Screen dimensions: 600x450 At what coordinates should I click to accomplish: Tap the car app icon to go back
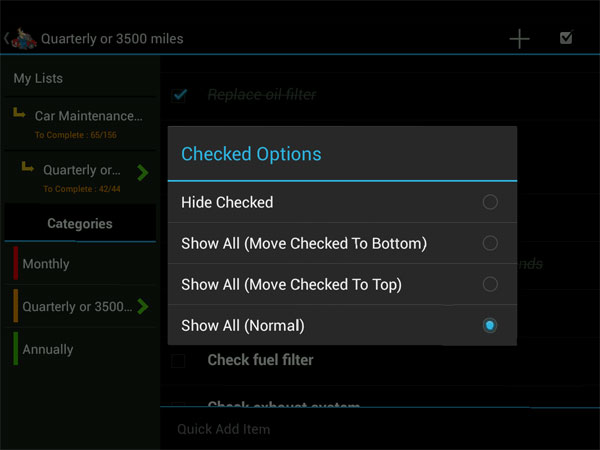tap(22, 39)
